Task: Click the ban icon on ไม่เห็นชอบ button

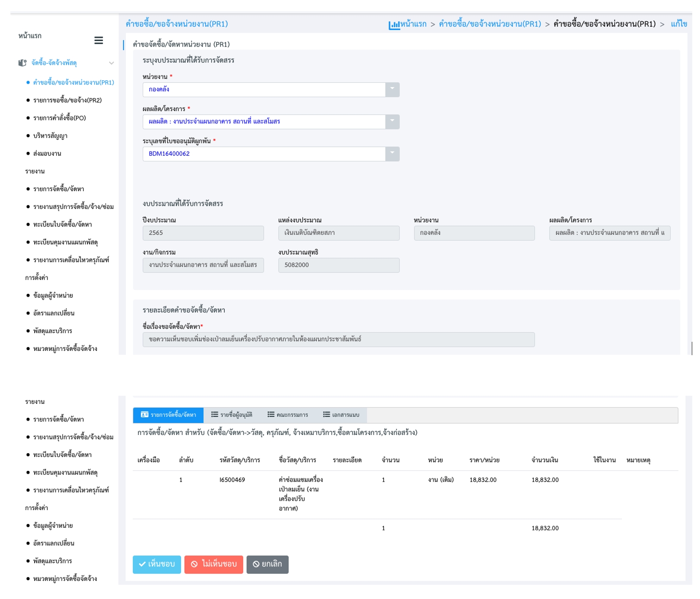Action: click(194, 564)
